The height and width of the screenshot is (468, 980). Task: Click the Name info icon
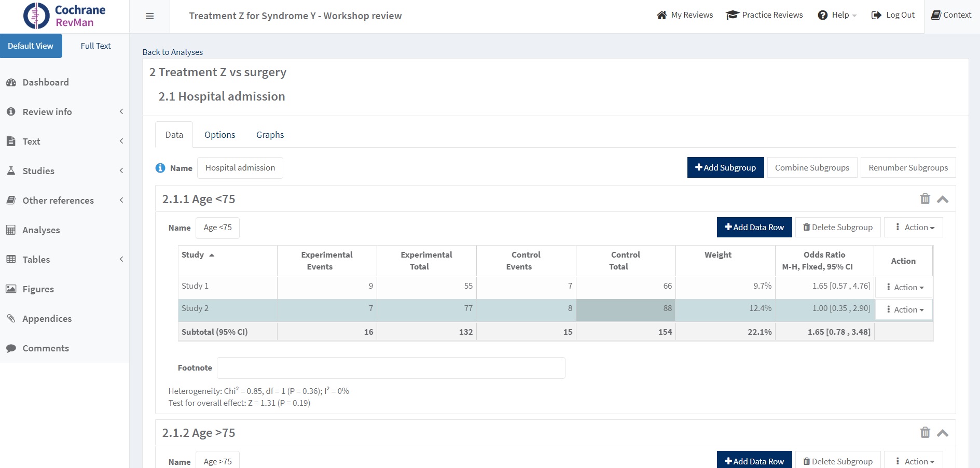160,168
